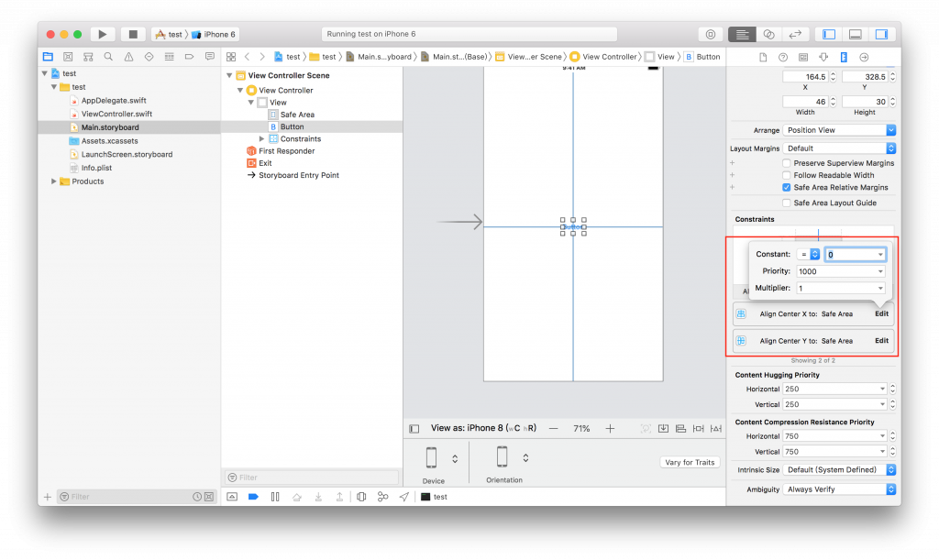Open the Resolve Auto Layout Issues tool
Image resolution: width=939 pixels, height=560 pixels.
click(x=715, y=428)
